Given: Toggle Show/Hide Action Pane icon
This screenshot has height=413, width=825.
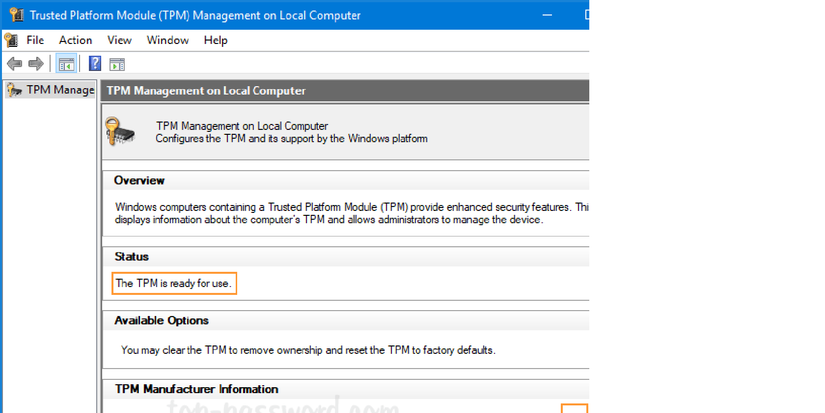Looking at the screenshot, I should [x=117, y=64].
